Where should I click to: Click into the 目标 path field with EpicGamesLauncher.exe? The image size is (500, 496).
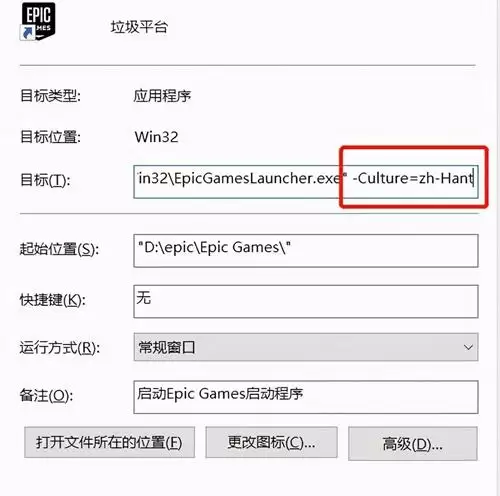point(306,182)
